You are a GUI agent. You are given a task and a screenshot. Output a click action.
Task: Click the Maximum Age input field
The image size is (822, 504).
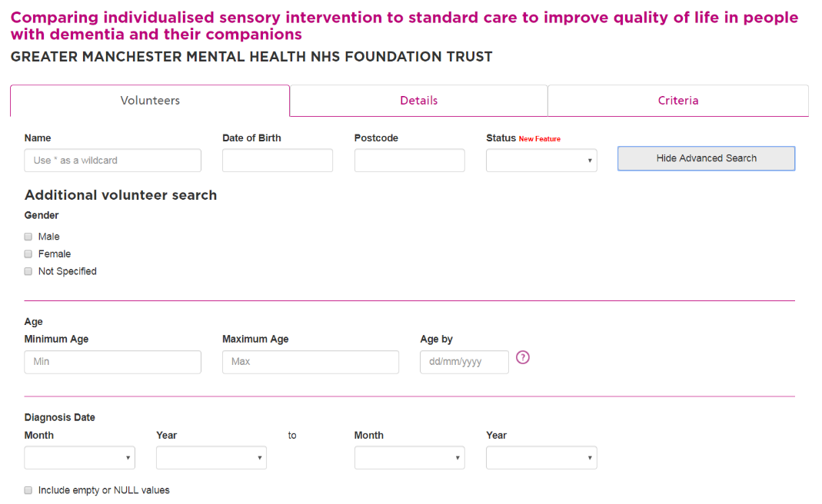311,362
